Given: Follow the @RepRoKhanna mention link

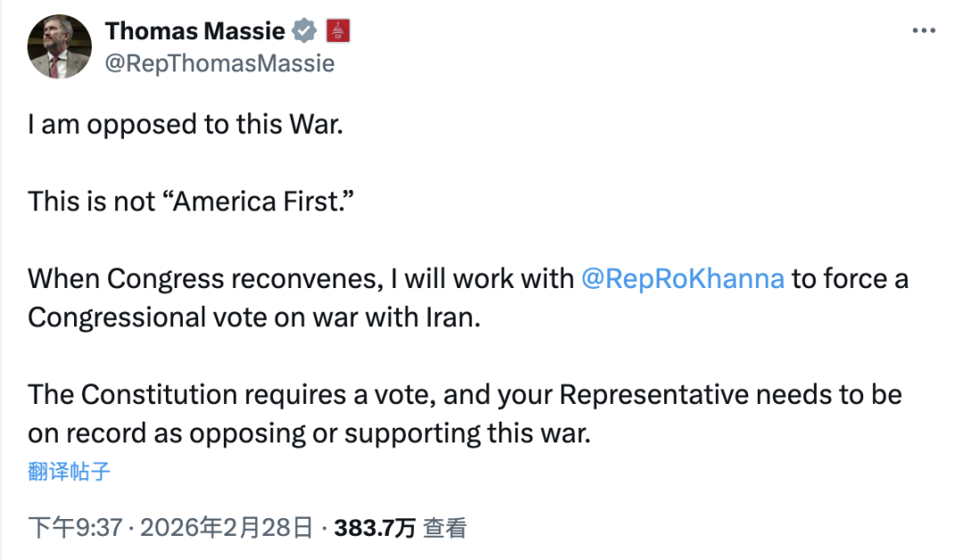Looking at the screenshot, I should click(x=682, y=278).
